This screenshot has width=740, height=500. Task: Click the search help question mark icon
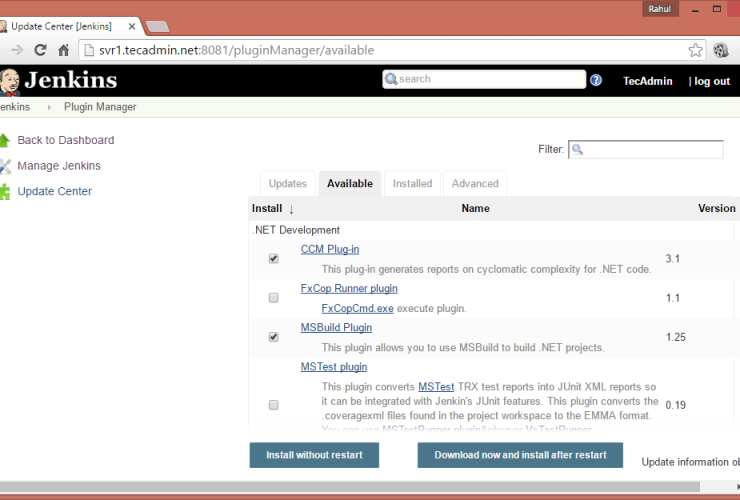click(596, 80)
